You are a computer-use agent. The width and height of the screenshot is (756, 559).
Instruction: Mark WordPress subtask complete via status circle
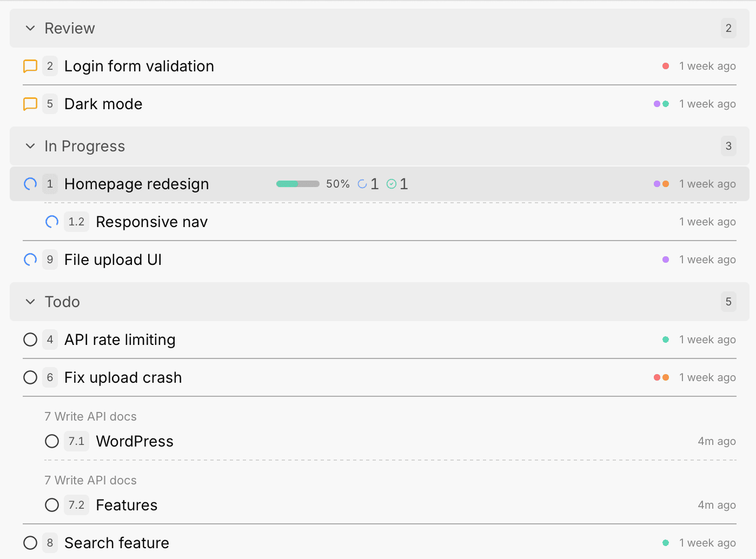click(51, 441)
